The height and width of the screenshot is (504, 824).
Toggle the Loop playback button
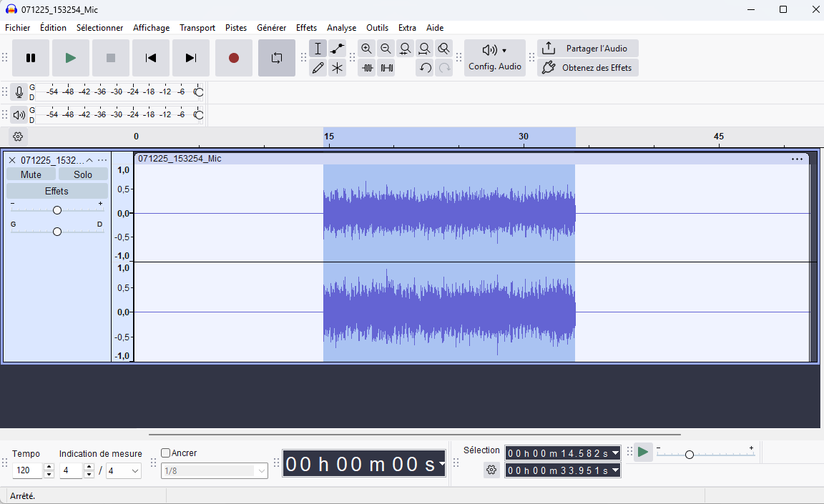[277, 58]
